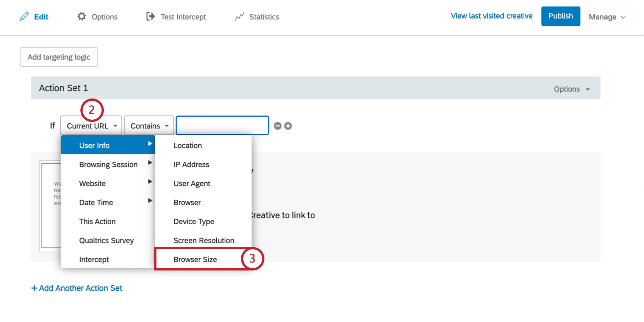Remove condition with minus icon
The image size is (644, 322).
pyautogui.click(x=278, y=126)
